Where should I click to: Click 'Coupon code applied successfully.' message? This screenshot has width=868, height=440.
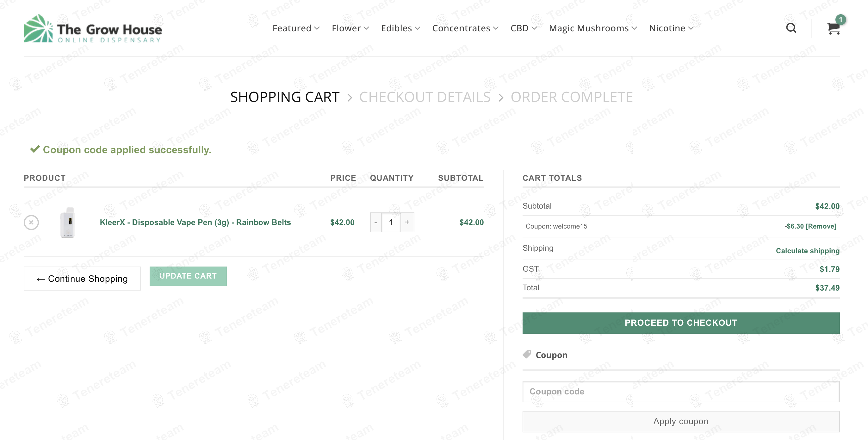pyautogui.click(x=127, y=149)
